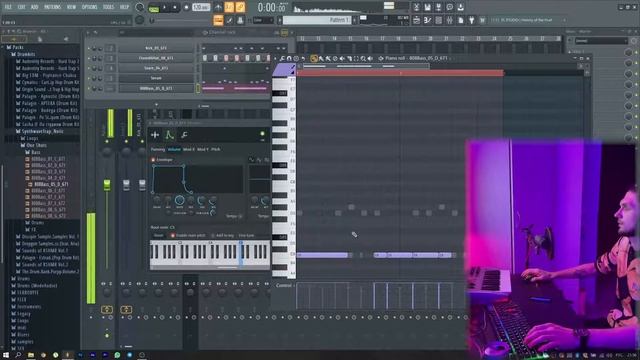Image resolution: width=640 pixels, height=360 pixels.
Task: Open the mixer toolbar icon
Action: point(449,20)
